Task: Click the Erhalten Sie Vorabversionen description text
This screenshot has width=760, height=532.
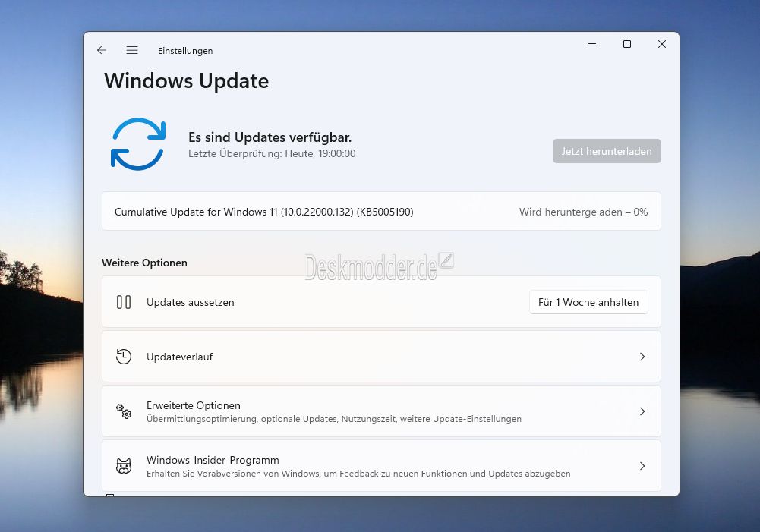Action: [358, 474]
